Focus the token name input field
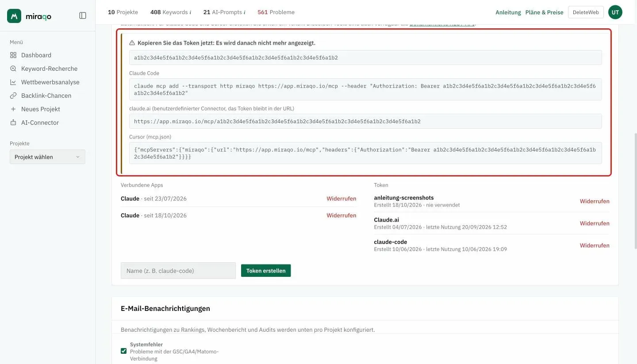Screen dimensions: 637x364 [178, 271]
